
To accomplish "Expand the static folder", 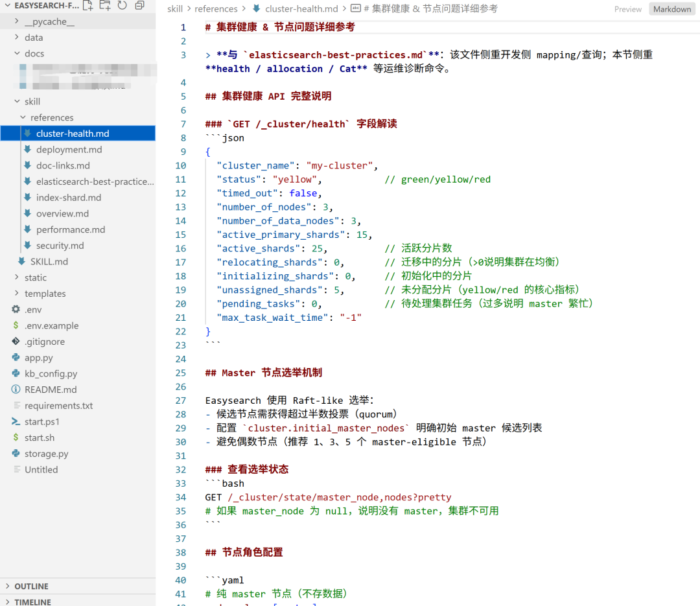I will point(17,277).
